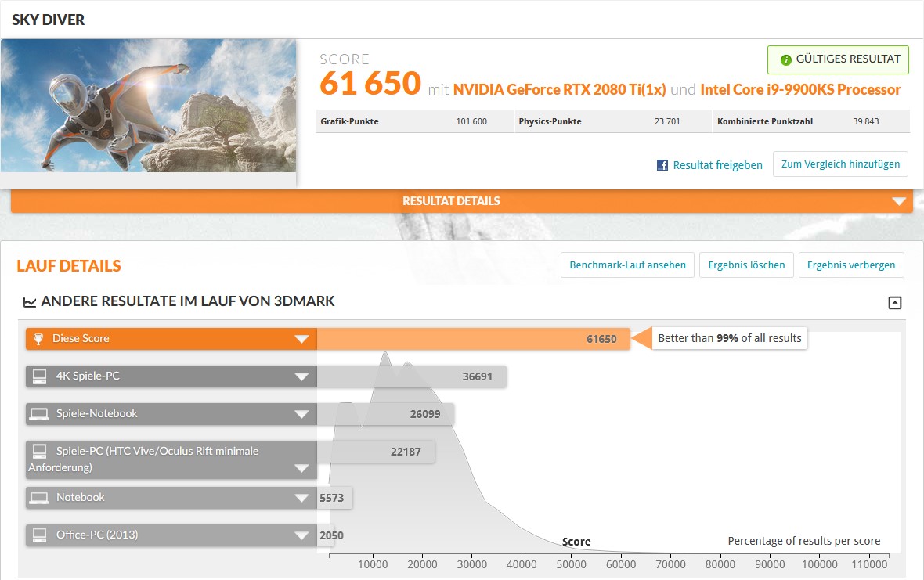
Task: Expand the 4K Spiele-PC dropdown arrow
Action: pyautogui.click(x=301, y=376)
